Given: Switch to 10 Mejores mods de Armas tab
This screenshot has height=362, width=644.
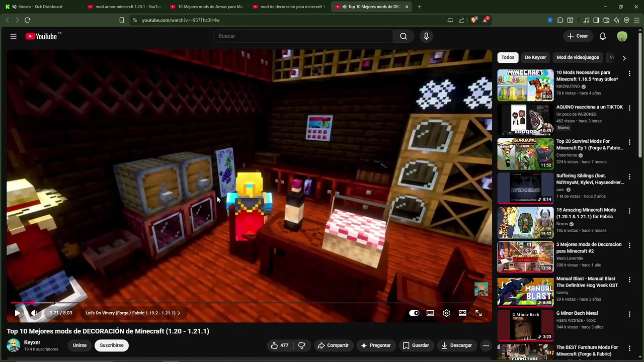Looking at the screenshot, I should 207,7.
